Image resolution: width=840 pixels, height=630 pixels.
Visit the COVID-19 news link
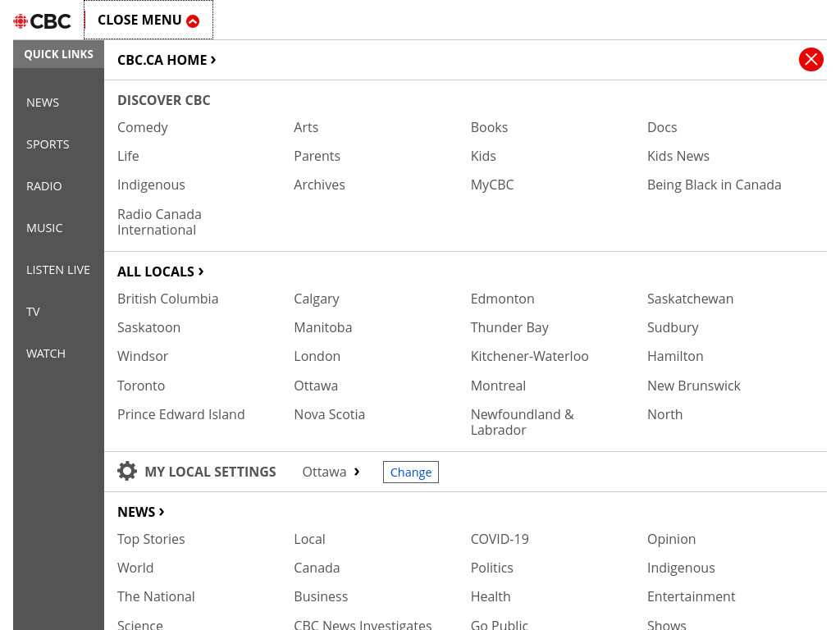click(500, 539)
